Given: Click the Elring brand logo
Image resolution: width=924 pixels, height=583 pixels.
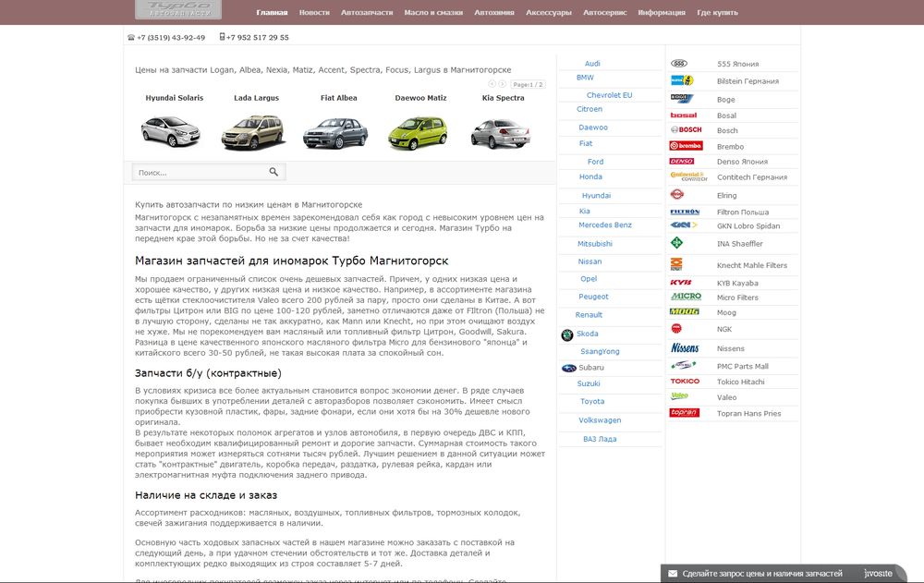Looking at the screenshot, I should pos(677,195).
